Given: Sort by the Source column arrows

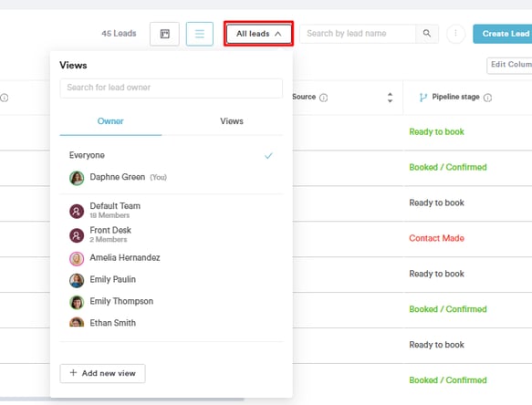Looking at the screenshot, I should [x=390, y=98].
